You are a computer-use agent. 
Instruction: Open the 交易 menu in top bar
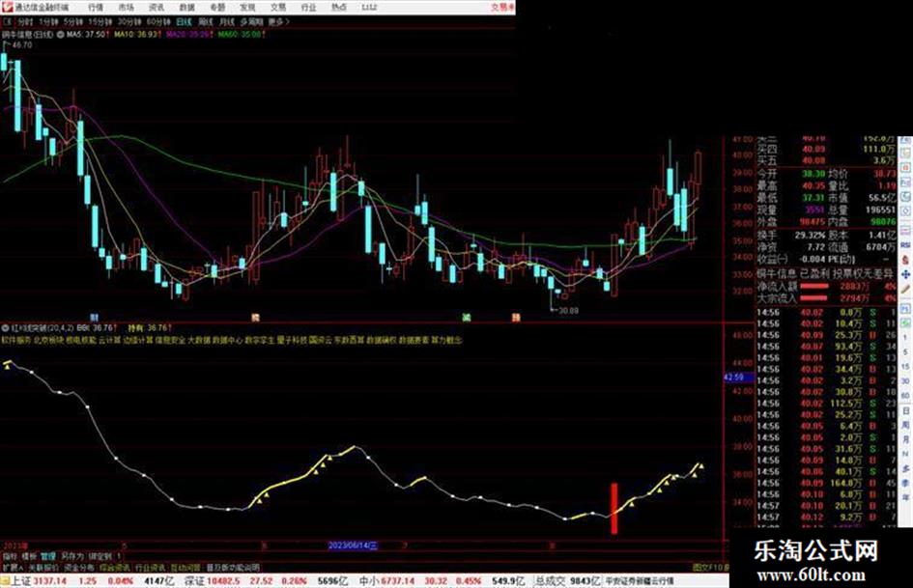coord(277,7)
